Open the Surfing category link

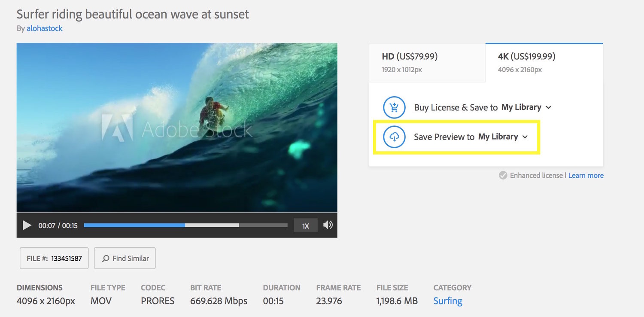[448, 301]
